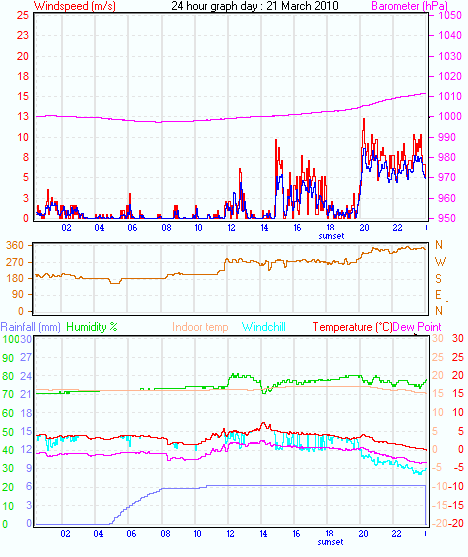Click the W compass label on direction graph
Screen dimensions: 468x557
(440, 262)
